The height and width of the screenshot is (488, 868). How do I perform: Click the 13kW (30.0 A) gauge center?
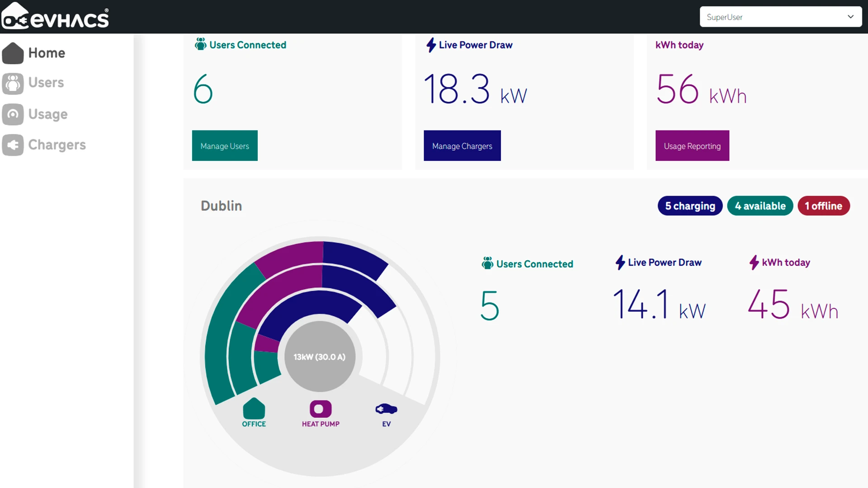pyautogui.click(x=320, y=357)
